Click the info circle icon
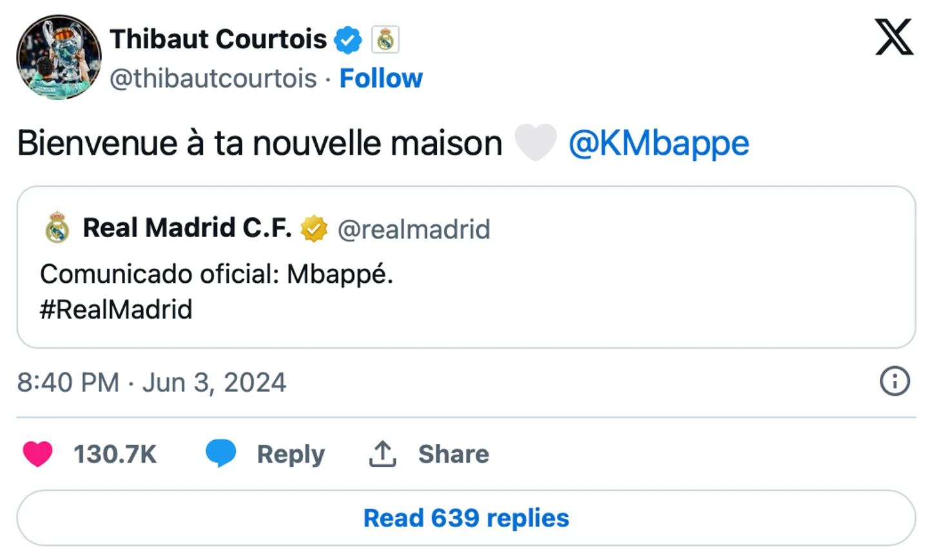 pyautogui.click(x=895, y=381)
